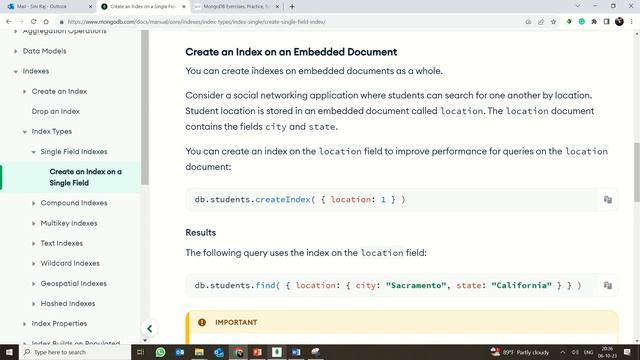Click the page vertical scrollbar thumb
Viewport: 640px width, 360px height.
(637, 172)
